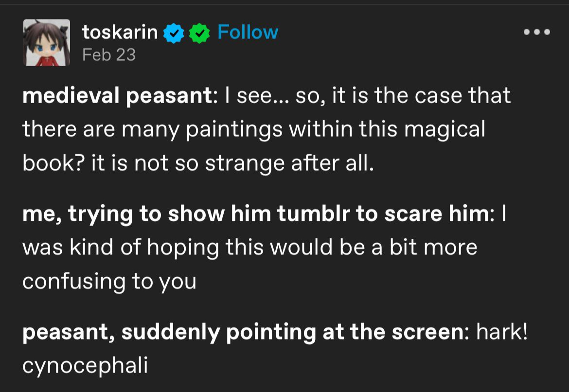
Task: Click toskarin's avatar picture
Action: [x=47, y=43]
